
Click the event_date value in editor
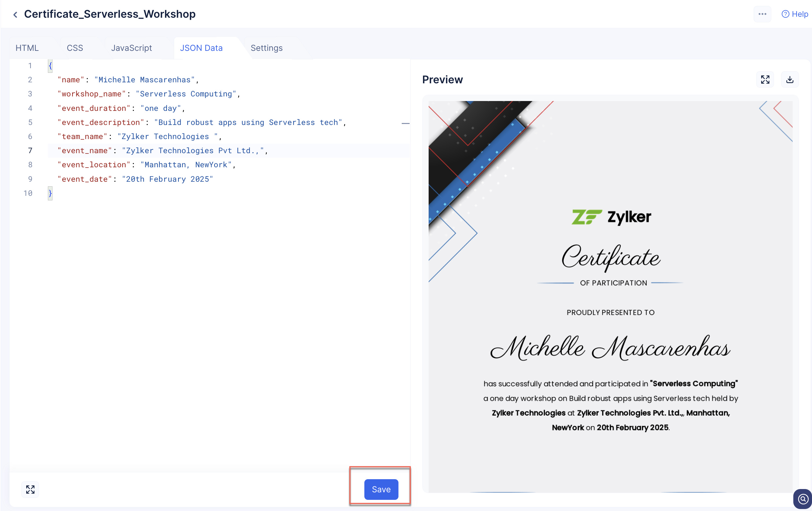point(168,179)
